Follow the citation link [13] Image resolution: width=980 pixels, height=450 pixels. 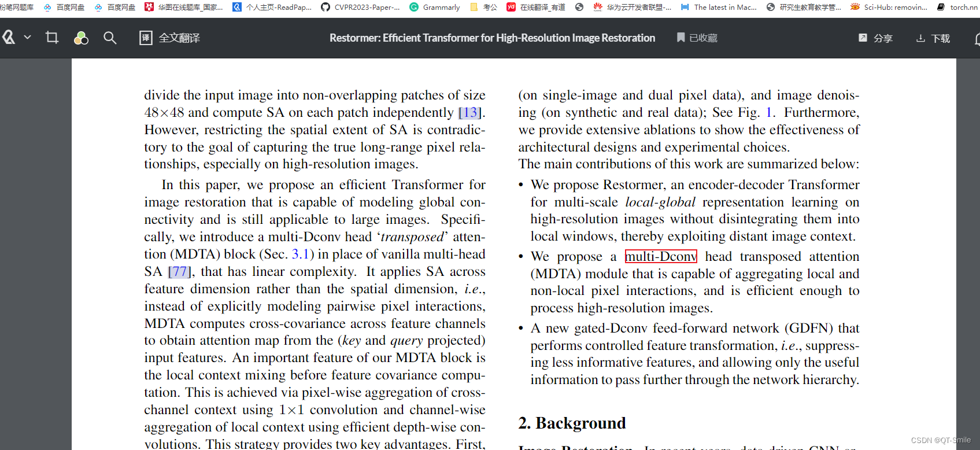point(470,112)
